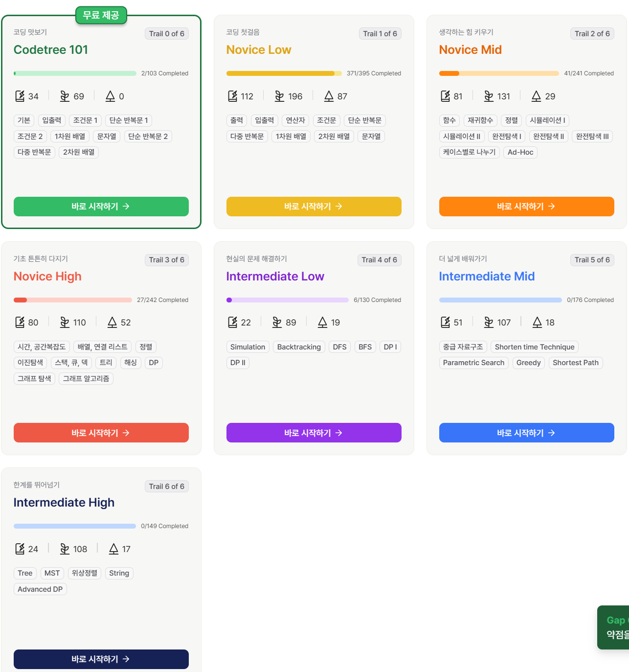Screen dimensions: 629x672
Task: Select the Ad-Hoc topic tag
Action: tap(520, 152)
